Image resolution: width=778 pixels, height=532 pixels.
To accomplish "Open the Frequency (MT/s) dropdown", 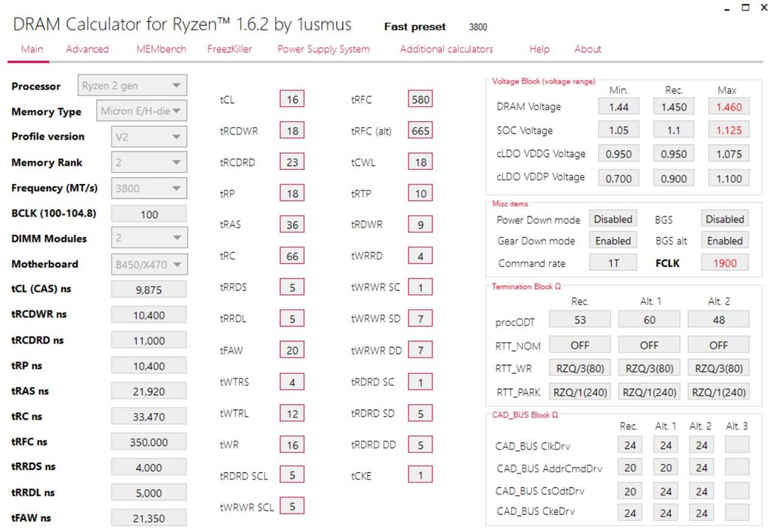I will (x=149, y=188).
